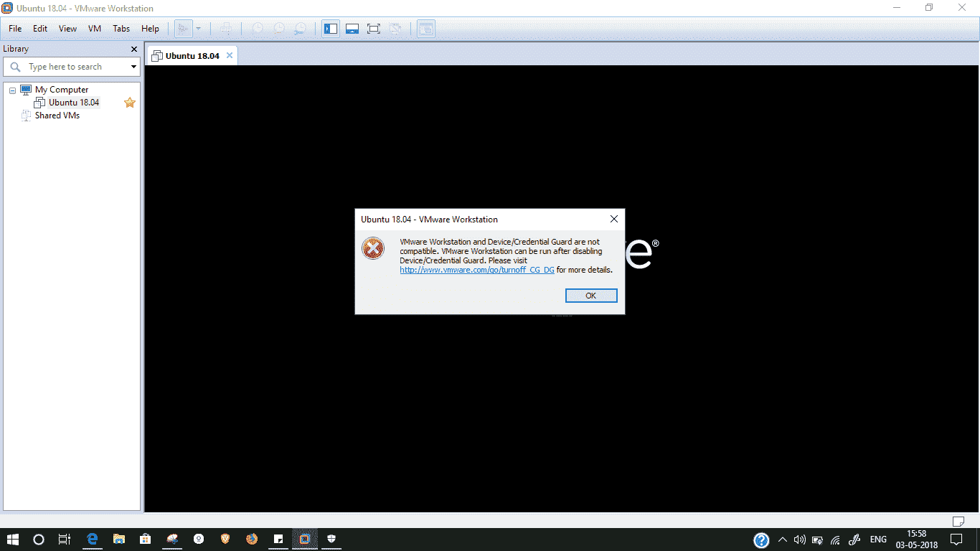Open the Snapshot Manager wrench-clock icon

pyautogui.click(x=300, y=29)
